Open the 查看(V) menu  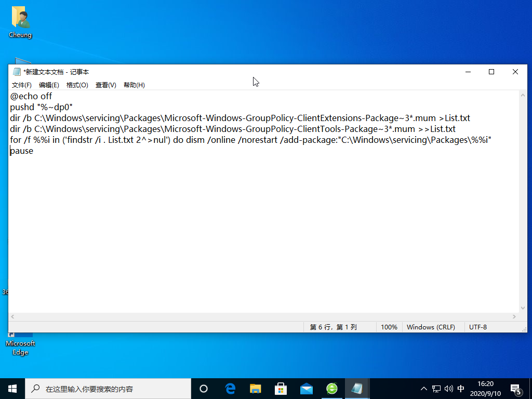coord(105,85)
